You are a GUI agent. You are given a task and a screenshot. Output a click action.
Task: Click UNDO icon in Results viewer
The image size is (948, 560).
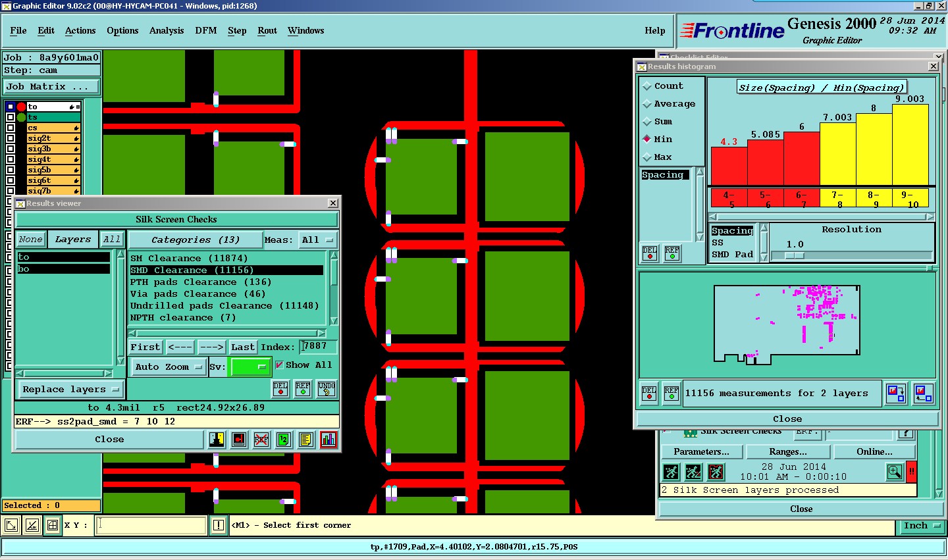327,389
